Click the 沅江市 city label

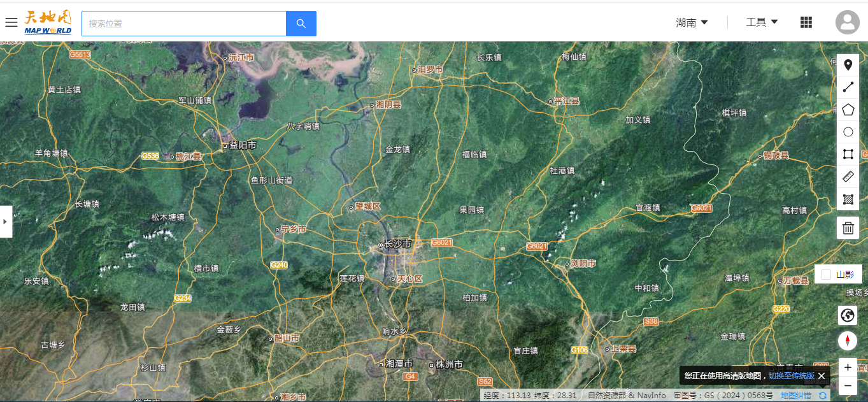tap(241, 57)
